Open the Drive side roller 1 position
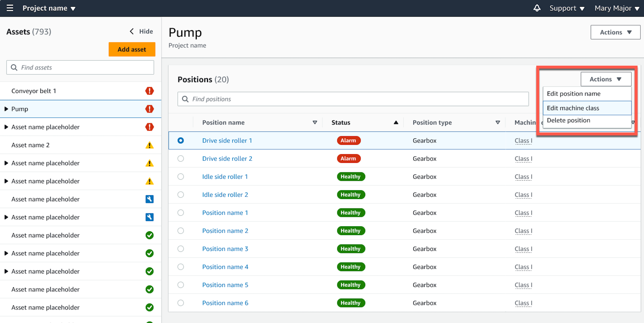This screenshot has height=323, width=644. (227, 140)
